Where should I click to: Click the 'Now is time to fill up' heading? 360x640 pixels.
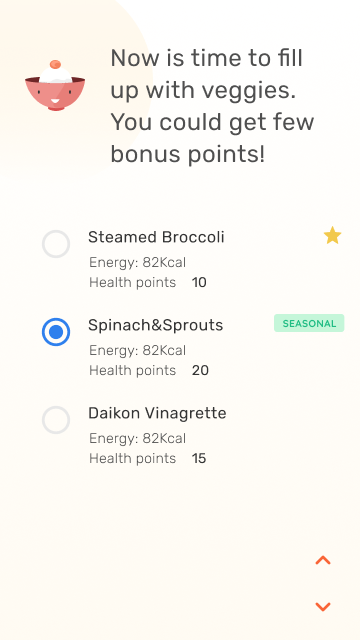(x=212, y=106)
